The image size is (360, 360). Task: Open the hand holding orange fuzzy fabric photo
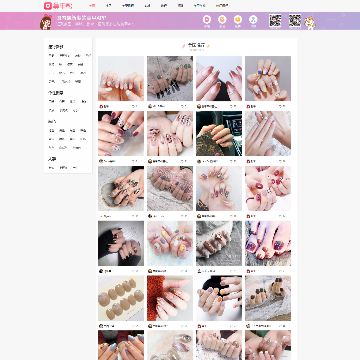tap(170, 298)
